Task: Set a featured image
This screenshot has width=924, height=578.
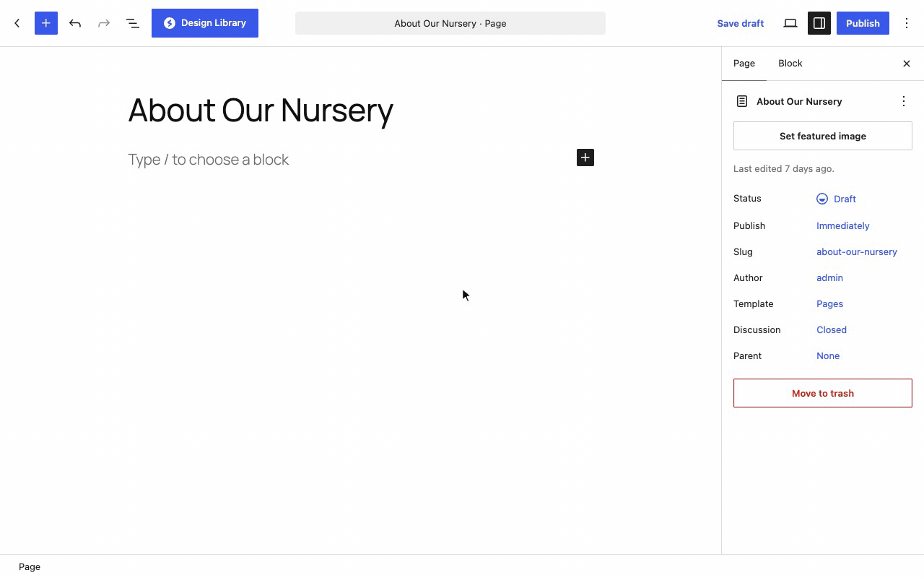Action: point(823,136)
